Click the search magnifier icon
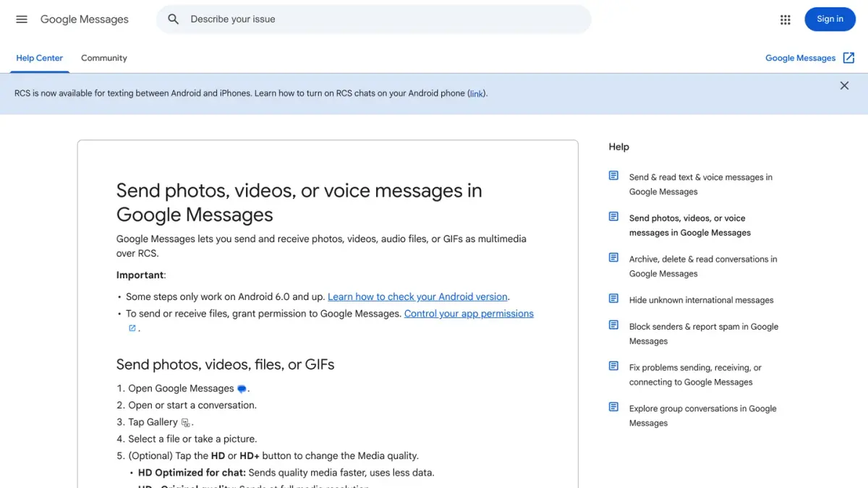The width and height of the screenshot is (868, 488). pos(173,20)
